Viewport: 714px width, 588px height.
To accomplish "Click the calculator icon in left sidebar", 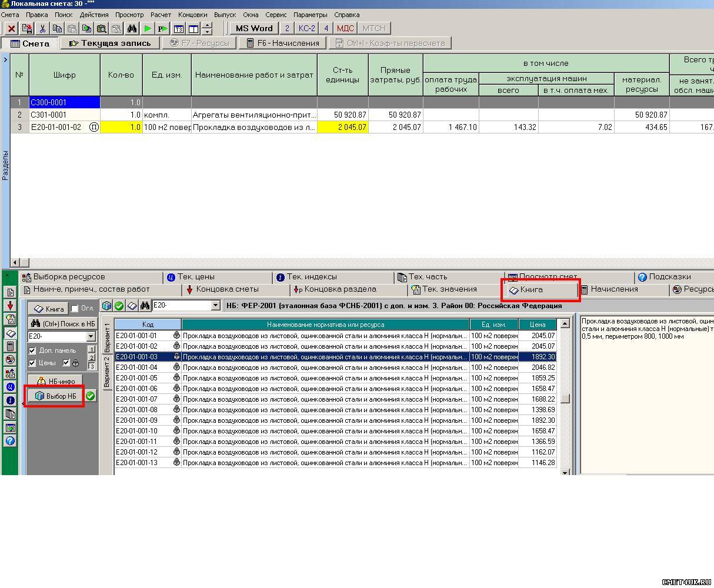I will pyautogui.click(x=10, y=346).
